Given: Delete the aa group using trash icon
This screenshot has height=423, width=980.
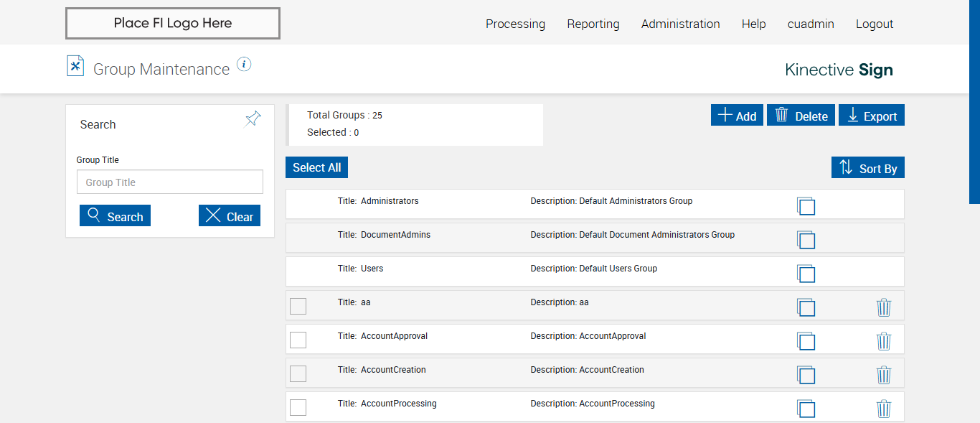Looking at the screenshot, I should 884,307.
